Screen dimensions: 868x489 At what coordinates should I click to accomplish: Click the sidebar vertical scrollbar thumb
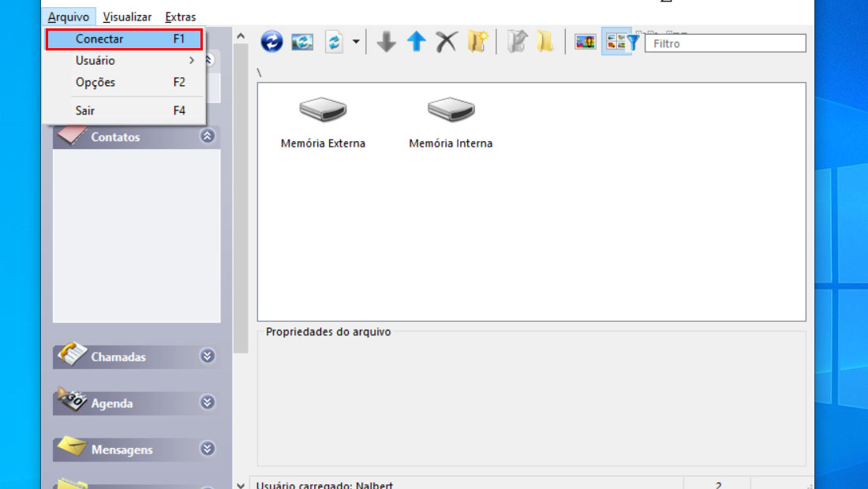240,198
